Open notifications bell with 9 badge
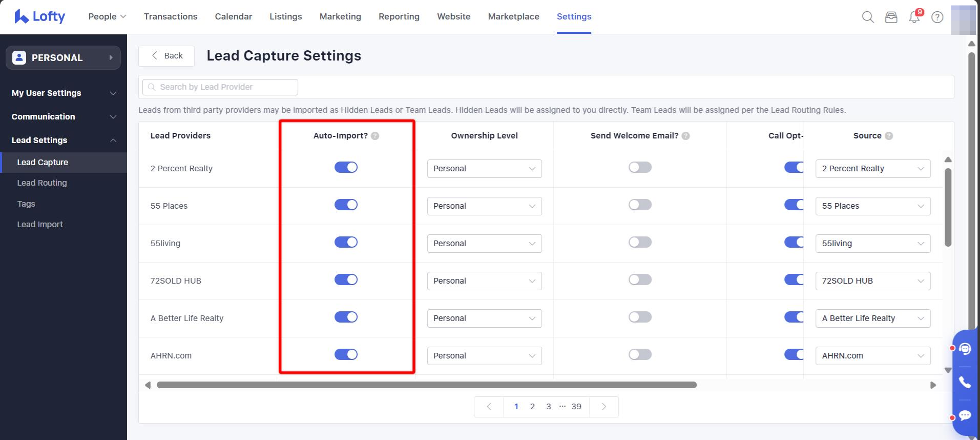This screenshot has height=440, width=980. point(914,17)
